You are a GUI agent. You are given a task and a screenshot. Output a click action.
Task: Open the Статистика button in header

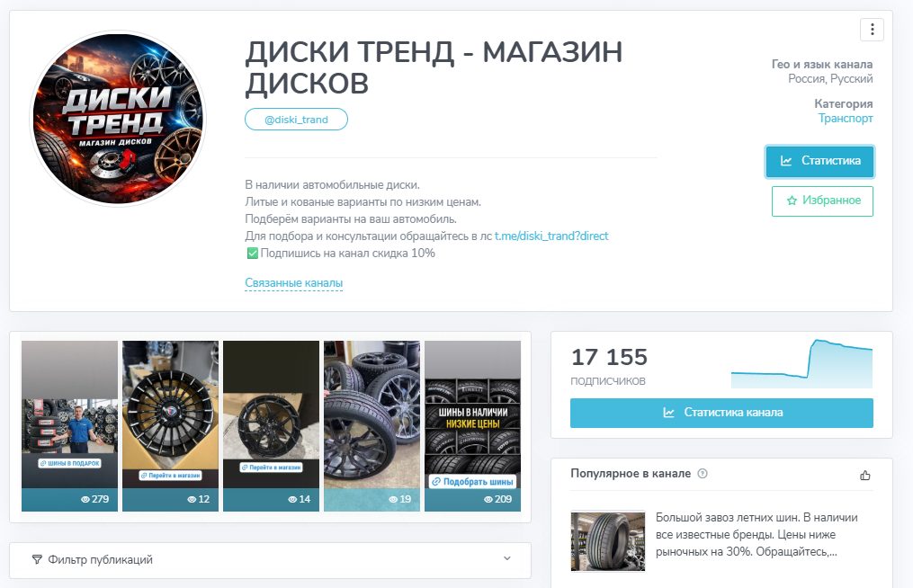819,161
